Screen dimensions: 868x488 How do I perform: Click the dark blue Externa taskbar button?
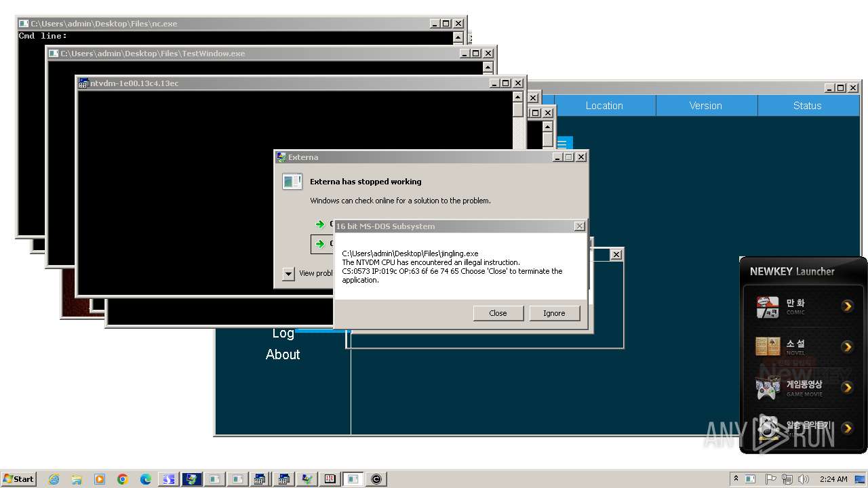point(191,479)
